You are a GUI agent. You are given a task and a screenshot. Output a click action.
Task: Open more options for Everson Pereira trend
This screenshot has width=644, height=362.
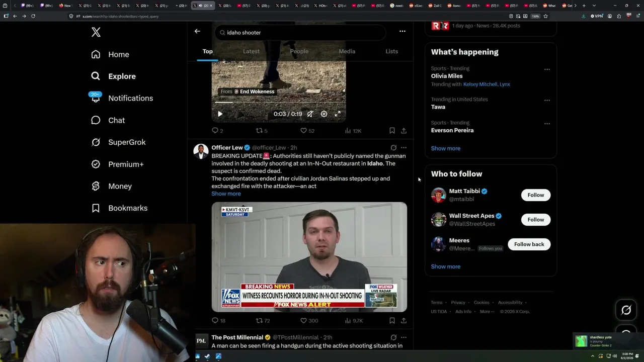(x=547, y=124)
